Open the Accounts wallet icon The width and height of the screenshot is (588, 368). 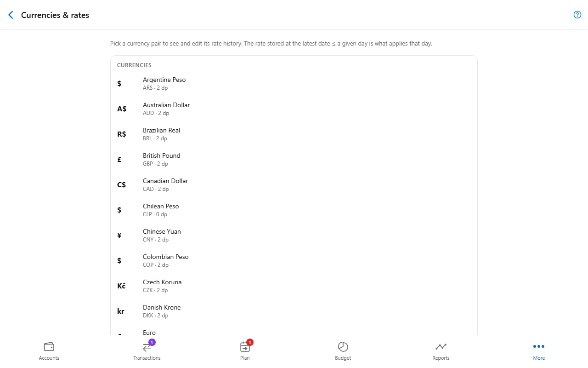pyautogui.click(x=49, y=346)
